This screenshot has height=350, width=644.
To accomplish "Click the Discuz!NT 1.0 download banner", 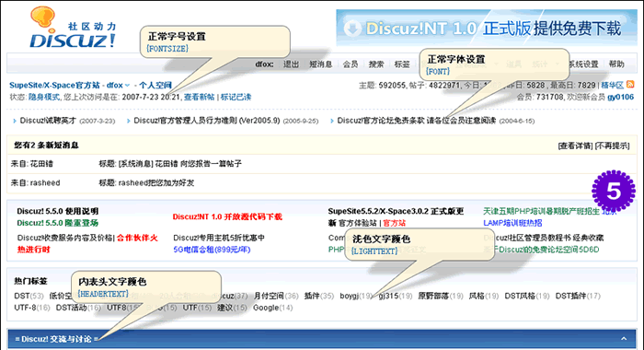I will click(487, 28).
